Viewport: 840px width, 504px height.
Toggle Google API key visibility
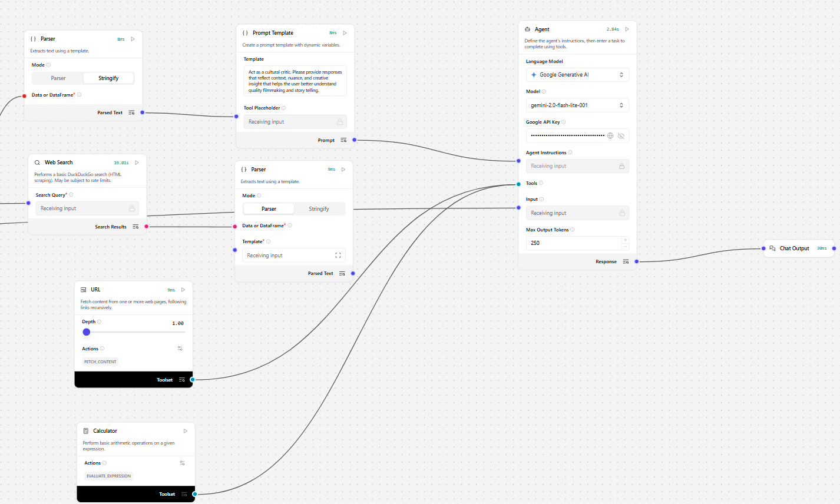pos(621,135)
